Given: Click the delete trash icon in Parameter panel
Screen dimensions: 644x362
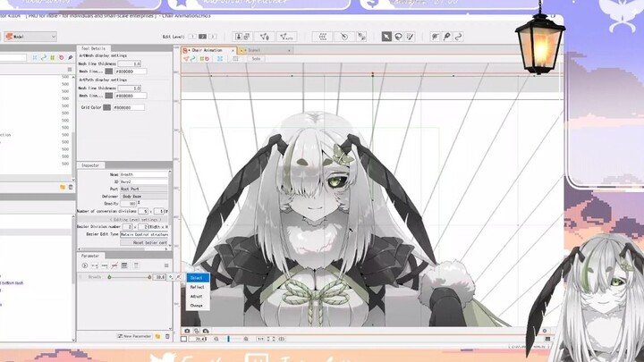Looking at the screenshot, I should click(167, 336).
